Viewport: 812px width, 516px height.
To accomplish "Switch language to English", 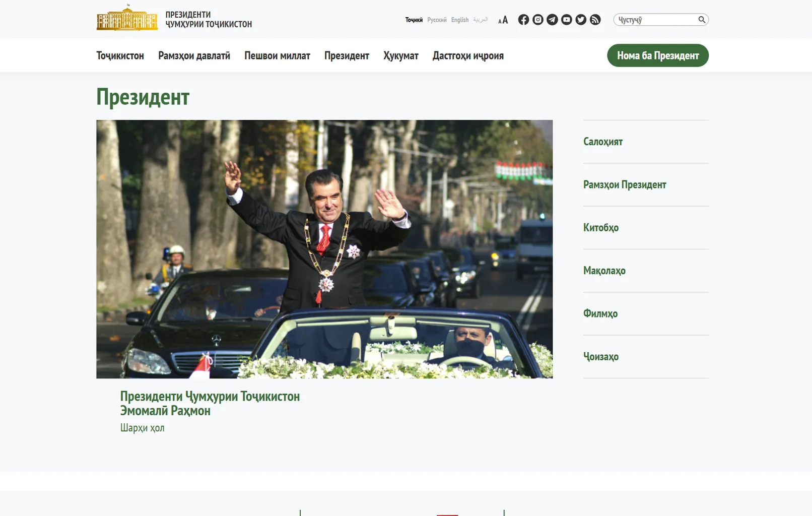I will tap(460, 20).
